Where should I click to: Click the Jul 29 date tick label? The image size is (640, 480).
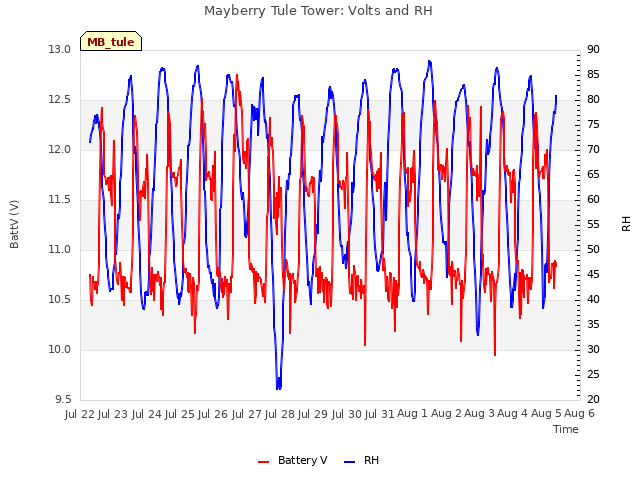click(313, 414)
